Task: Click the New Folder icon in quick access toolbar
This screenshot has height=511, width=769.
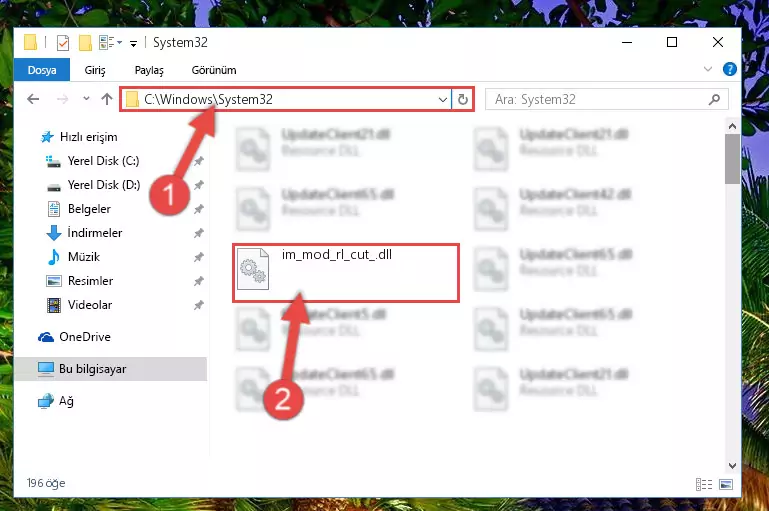Action: (85, 43)
